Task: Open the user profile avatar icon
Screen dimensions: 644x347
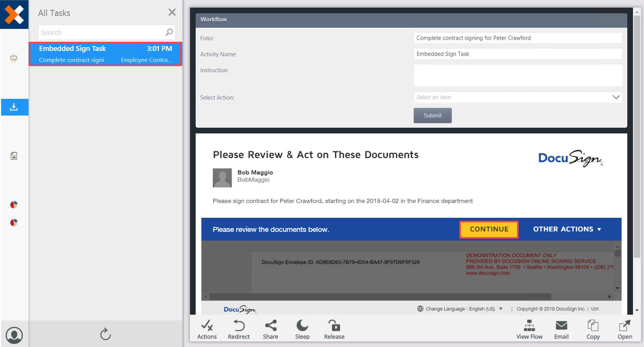Action: 14,335
